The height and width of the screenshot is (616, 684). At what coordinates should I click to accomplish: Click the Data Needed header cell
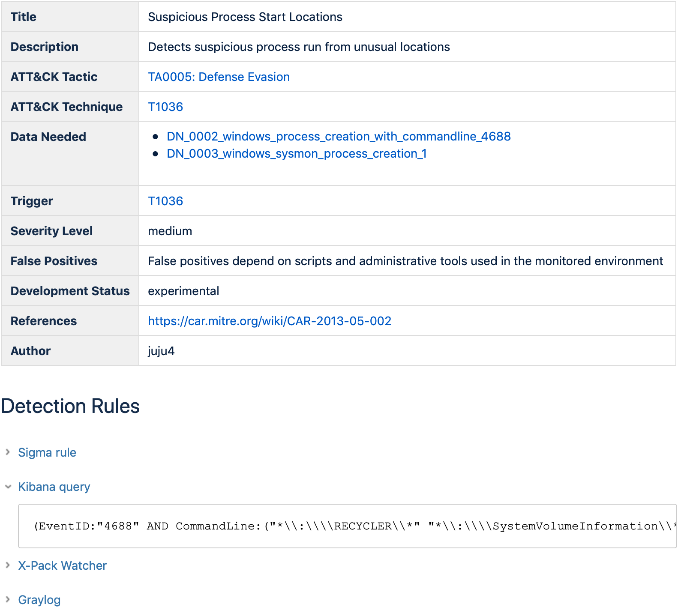[70, 153]
